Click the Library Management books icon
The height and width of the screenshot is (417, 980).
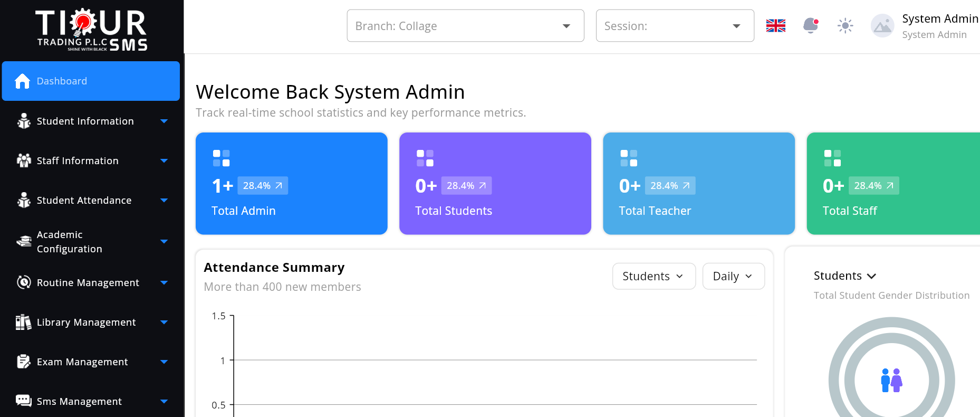[24, 322]
